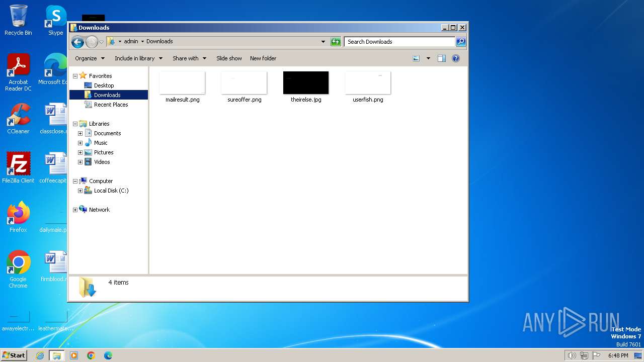
Task: Click the Help question mark icon
Action: click(x=456, y=58)
